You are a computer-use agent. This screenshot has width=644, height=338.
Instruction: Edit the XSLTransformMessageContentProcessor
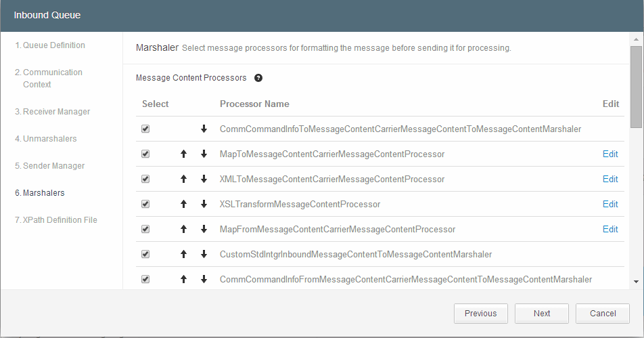point(610,204)
